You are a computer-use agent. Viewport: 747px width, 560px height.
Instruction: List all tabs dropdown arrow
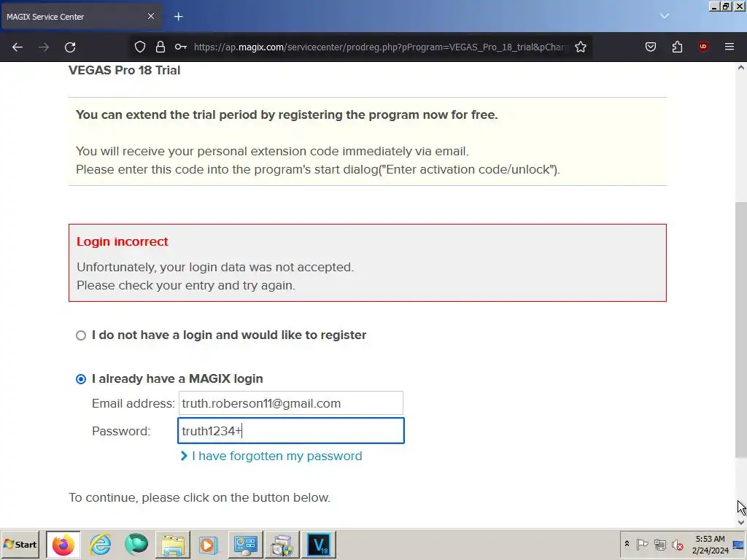click(665, 16)
